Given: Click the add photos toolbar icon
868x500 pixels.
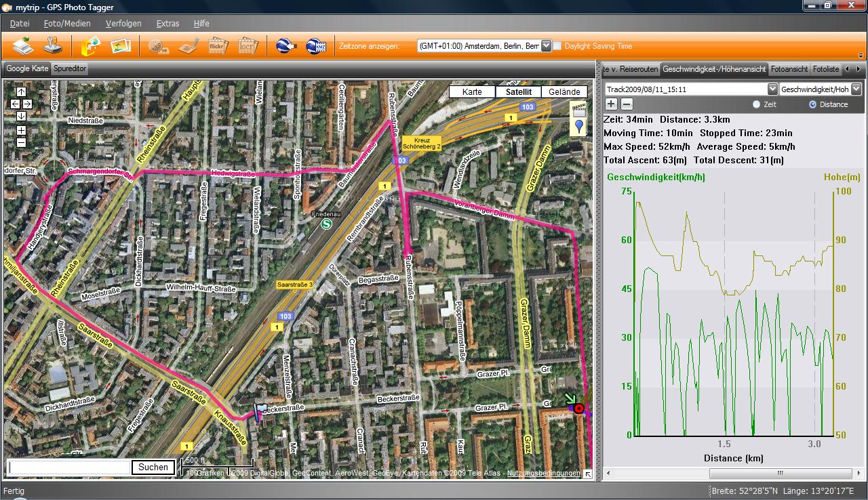Looking at the screenshot, I should tap(121, 46).
